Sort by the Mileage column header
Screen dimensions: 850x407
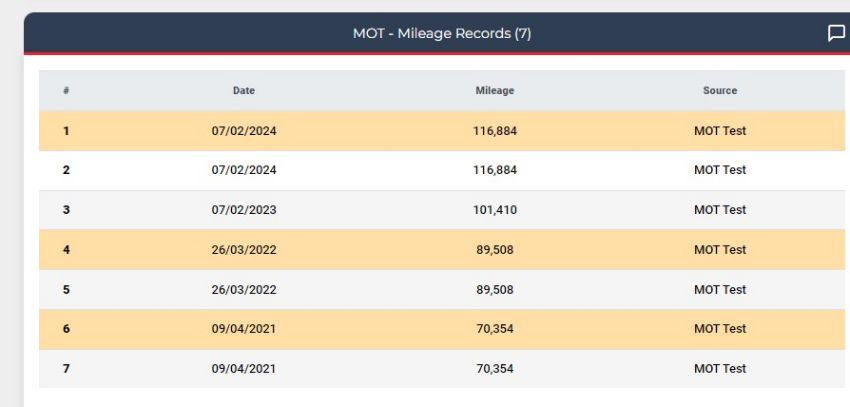pos(495,91)
